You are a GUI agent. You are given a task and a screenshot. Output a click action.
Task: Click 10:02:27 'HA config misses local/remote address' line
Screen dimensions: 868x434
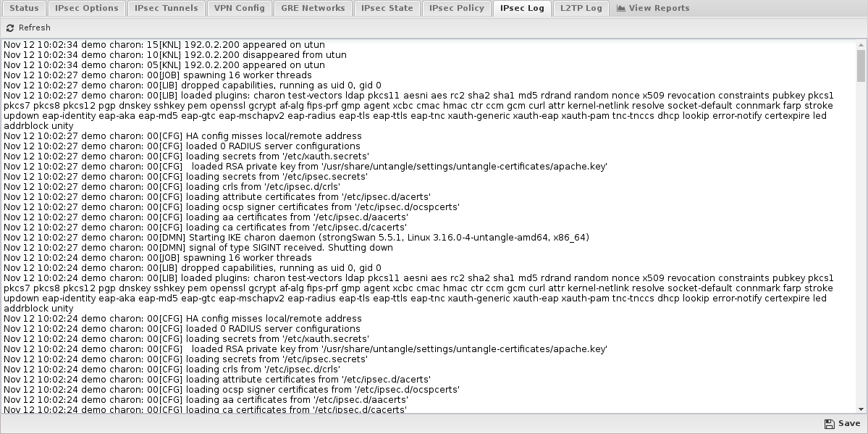pos(182,135)
